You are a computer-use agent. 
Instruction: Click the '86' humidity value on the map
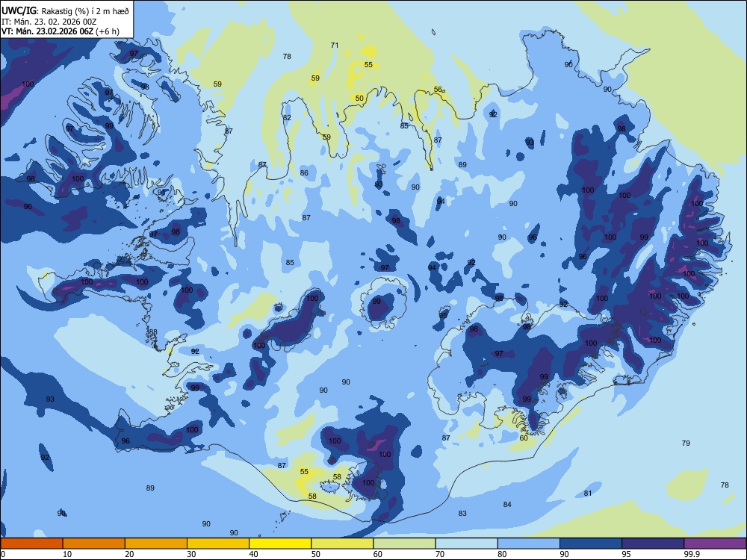304,173
